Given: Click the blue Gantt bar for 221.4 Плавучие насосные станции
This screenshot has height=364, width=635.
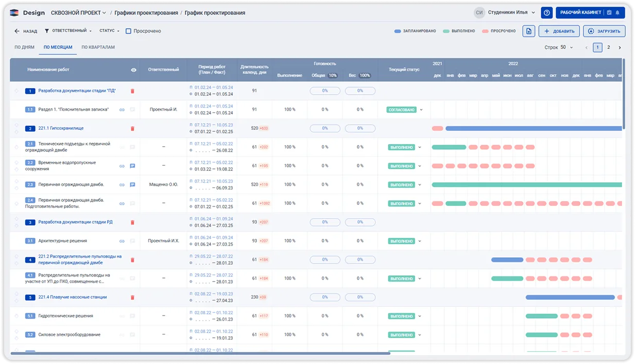Looking at the screenshot, I should point(570,297).
